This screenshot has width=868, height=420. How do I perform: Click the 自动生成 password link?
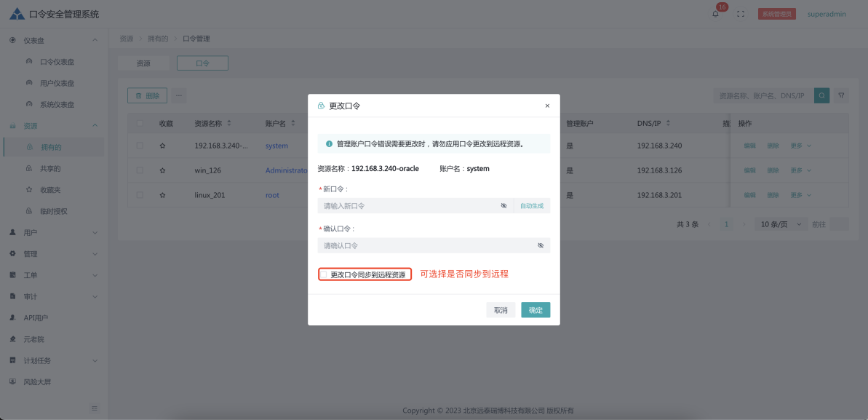[531, 206]
